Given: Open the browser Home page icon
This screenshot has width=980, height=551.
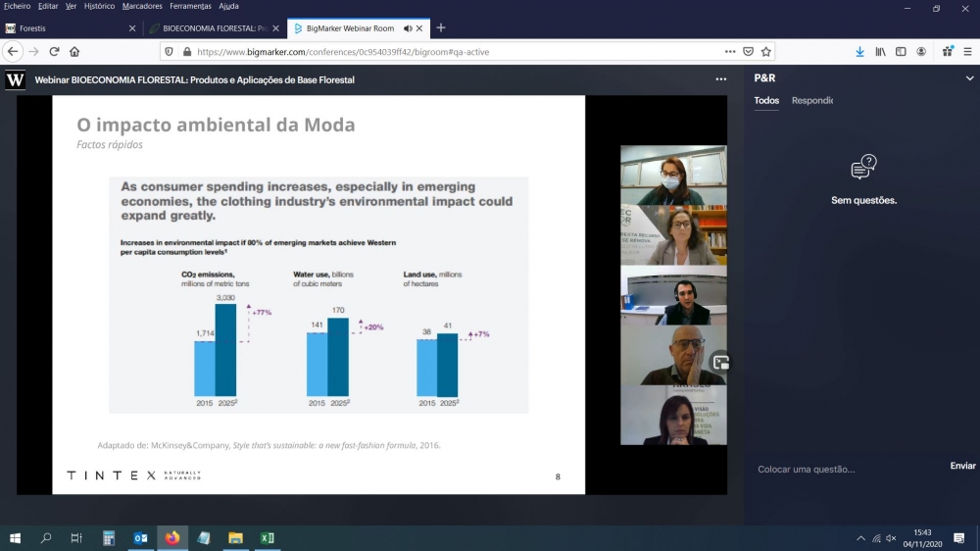Looking at the screenshot, I should click(74, 51).
